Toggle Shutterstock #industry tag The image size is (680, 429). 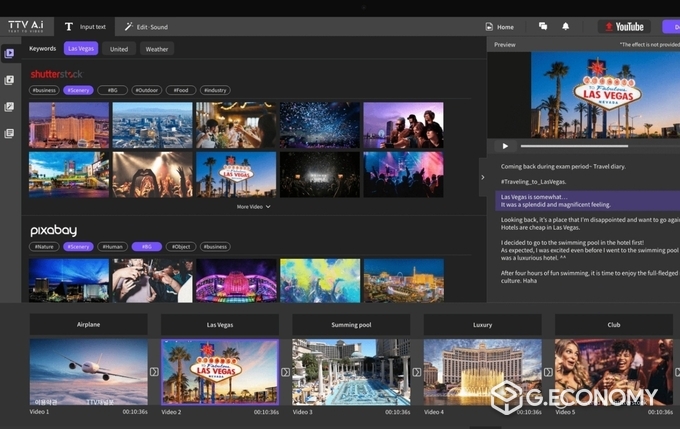215,90
